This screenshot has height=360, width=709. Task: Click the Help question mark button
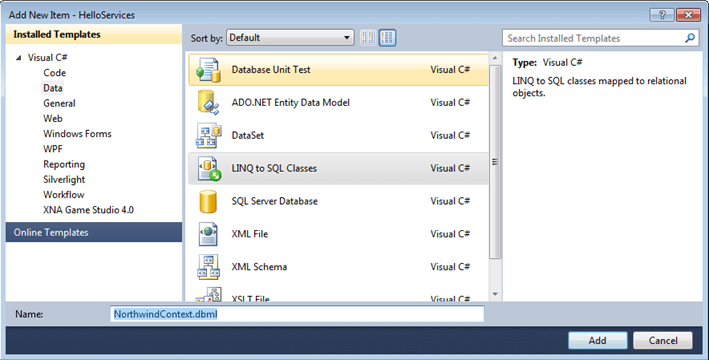[662, 15]
